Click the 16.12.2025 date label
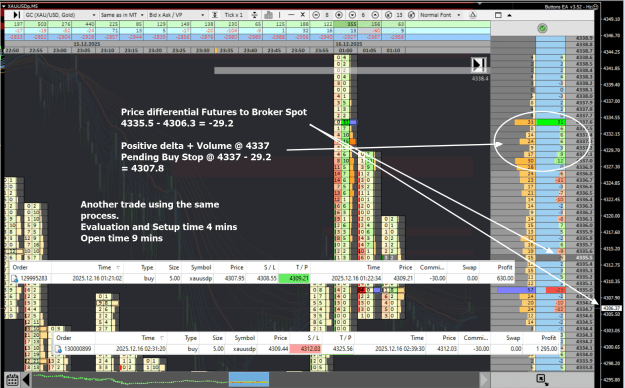 349,44
